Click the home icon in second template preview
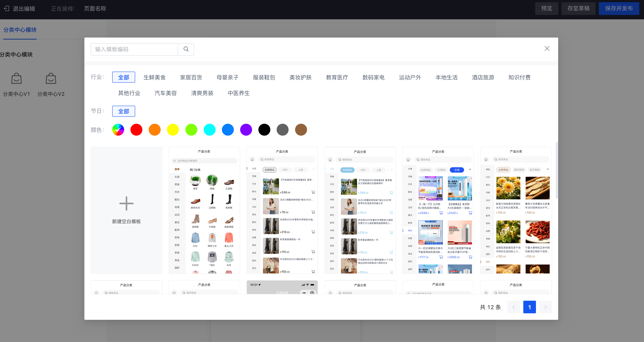The width and height of the screenshot is (644, 342). point(252,159)
